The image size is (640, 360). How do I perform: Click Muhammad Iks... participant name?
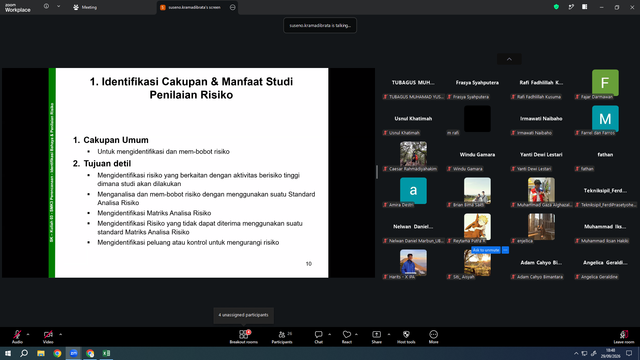tap(605, 226)
